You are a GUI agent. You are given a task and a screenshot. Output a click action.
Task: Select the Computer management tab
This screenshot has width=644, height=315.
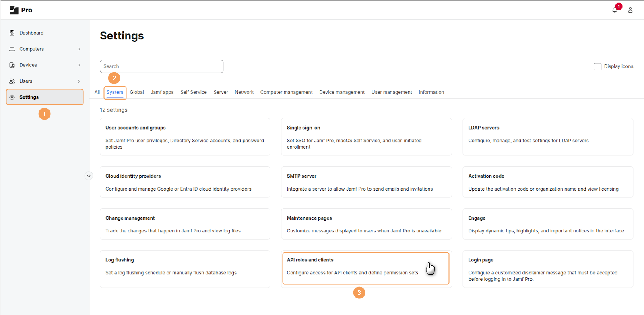286,92
